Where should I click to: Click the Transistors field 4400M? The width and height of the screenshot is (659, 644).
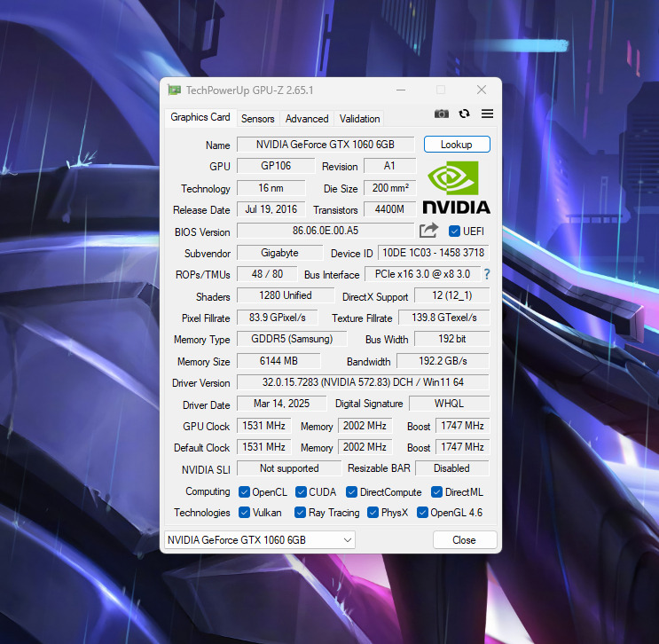coord(389,209)
